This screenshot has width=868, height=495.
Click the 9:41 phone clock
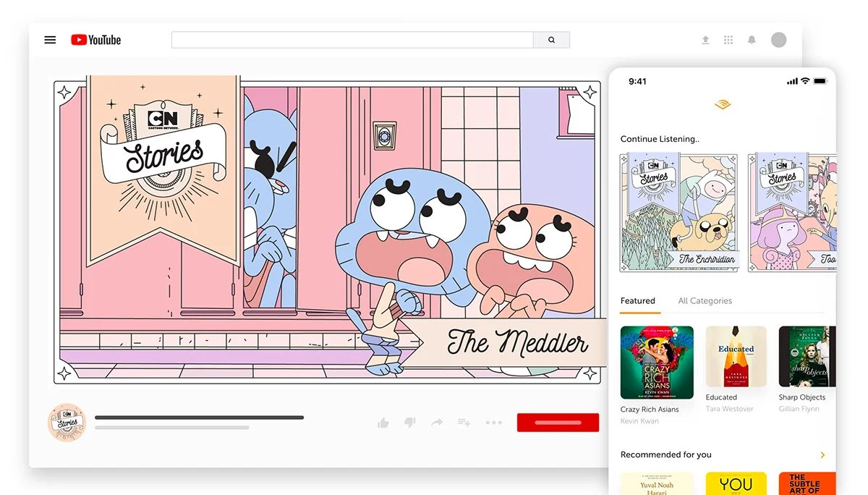637,81
